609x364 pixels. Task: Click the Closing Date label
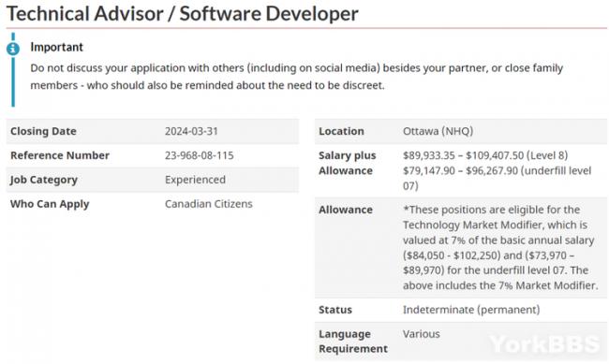43,131
